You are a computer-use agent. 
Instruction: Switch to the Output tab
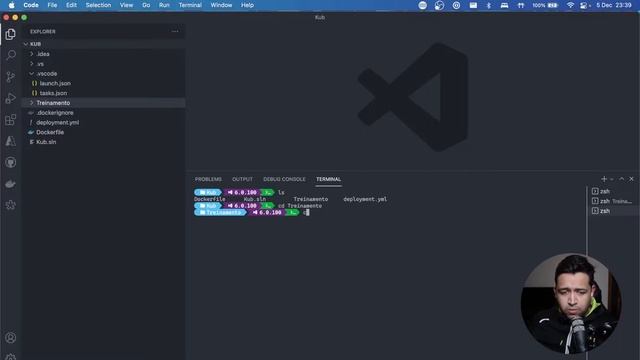242,179
